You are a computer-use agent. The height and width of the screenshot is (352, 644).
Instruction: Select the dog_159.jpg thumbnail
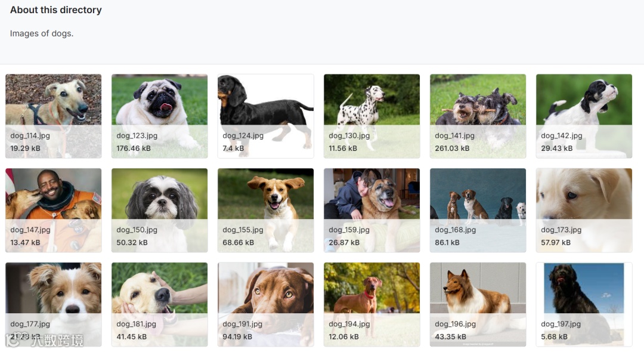pos(371,210)
